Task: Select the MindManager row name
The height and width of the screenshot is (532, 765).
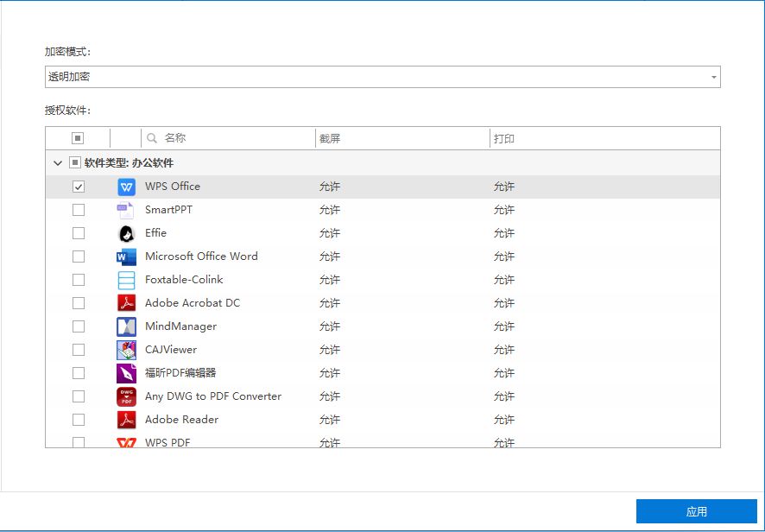Action: click(x=181, y=326)
